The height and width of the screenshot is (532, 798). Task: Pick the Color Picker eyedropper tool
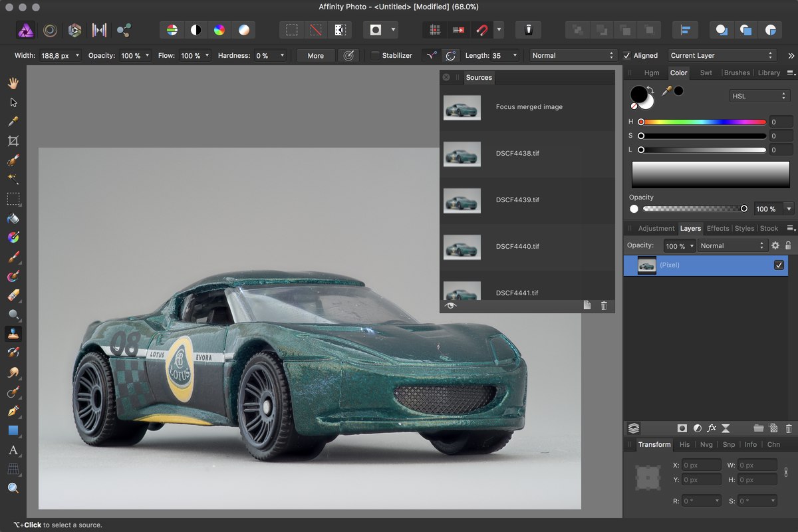coord(13,122)
